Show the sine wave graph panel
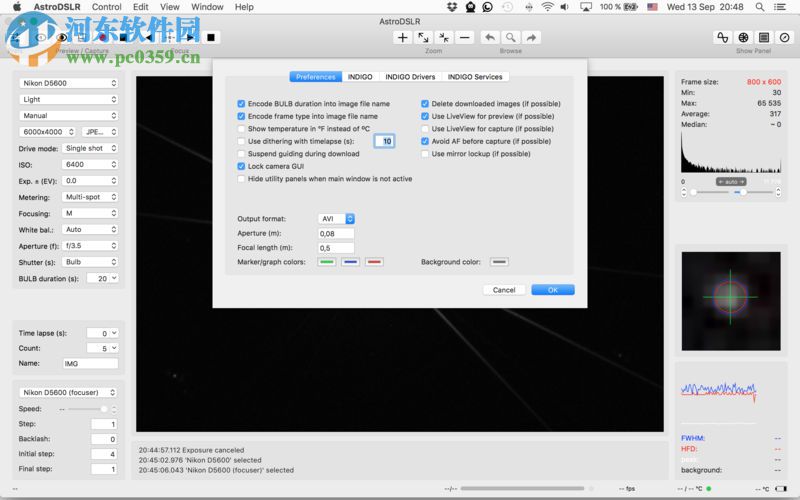Screen dimensions: 800x500 pos(722,37)
